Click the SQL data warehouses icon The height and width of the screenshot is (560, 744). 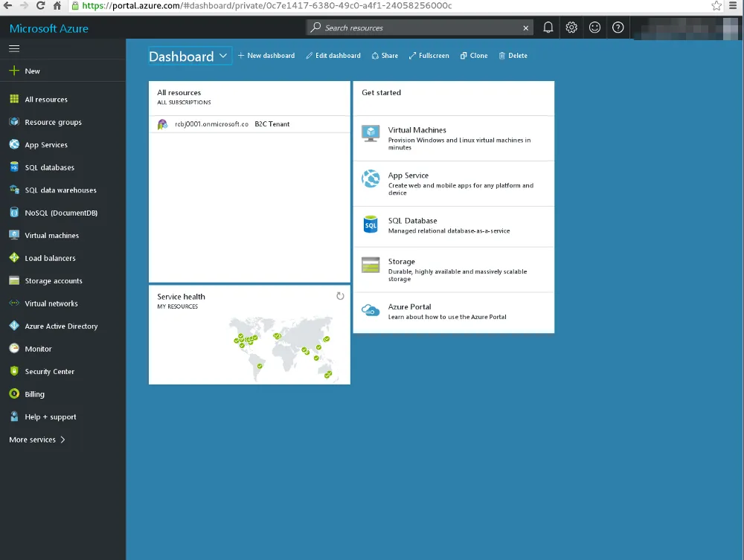tap(14, 190)
